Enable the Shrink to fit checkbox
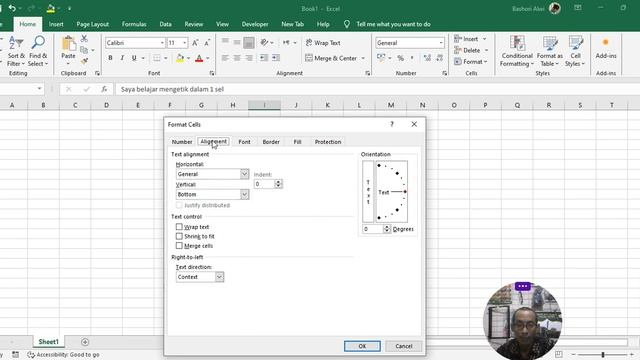 [x=179, y=236]
